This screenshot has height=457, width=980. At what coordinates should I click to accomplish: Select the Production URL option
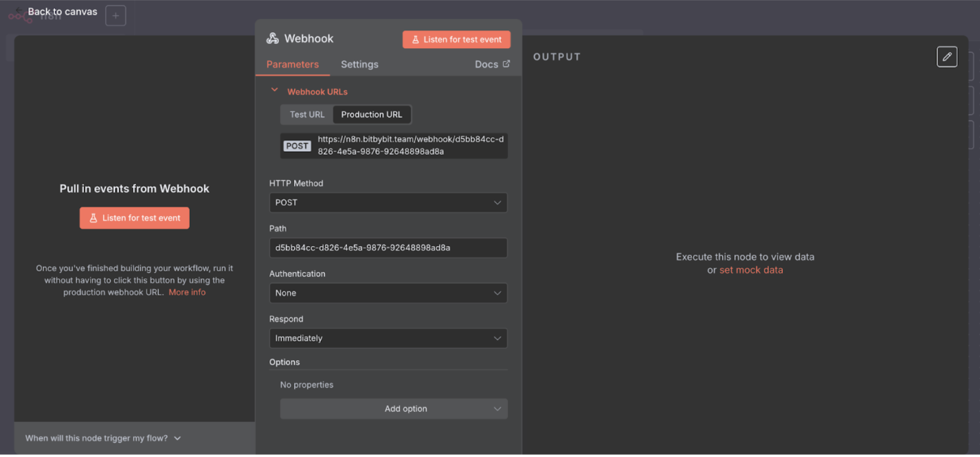tap(371, 115)
